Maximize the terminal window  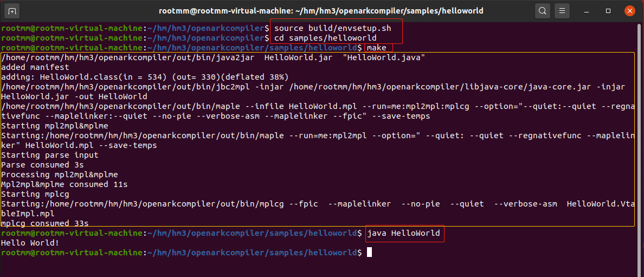608,11
